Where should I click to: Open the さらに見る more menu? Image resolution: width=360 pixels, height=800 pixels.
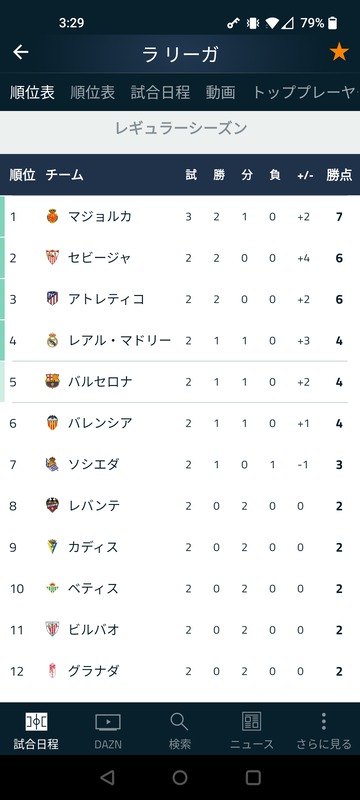click(x=324, y=731)
